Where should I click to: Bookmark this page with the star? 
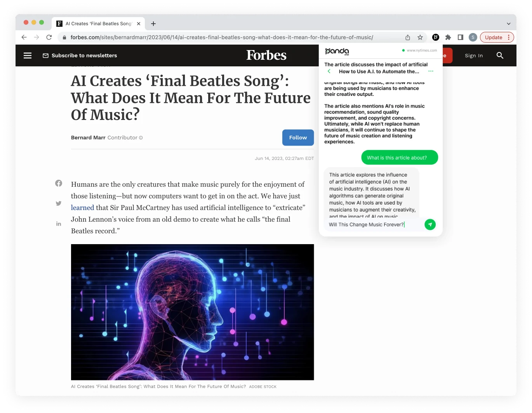(x=420, y=37)
